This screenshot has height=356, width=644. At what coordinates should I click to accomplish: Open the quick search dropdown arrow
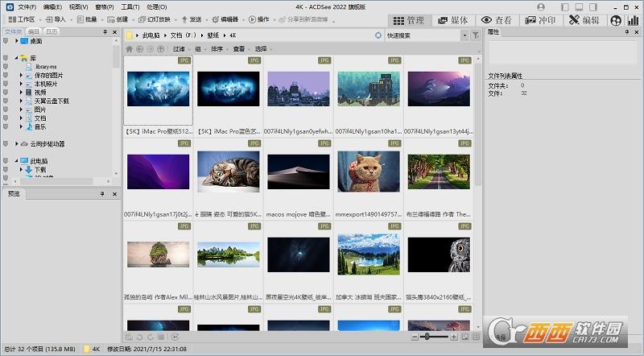tap(464, 35)
